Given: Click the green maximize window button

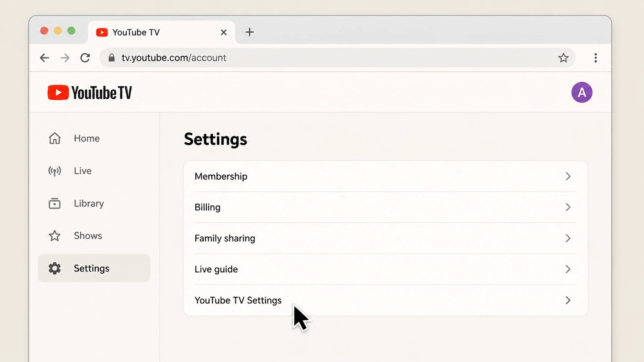Looking at the screenshot, I should tap(71, 31).
